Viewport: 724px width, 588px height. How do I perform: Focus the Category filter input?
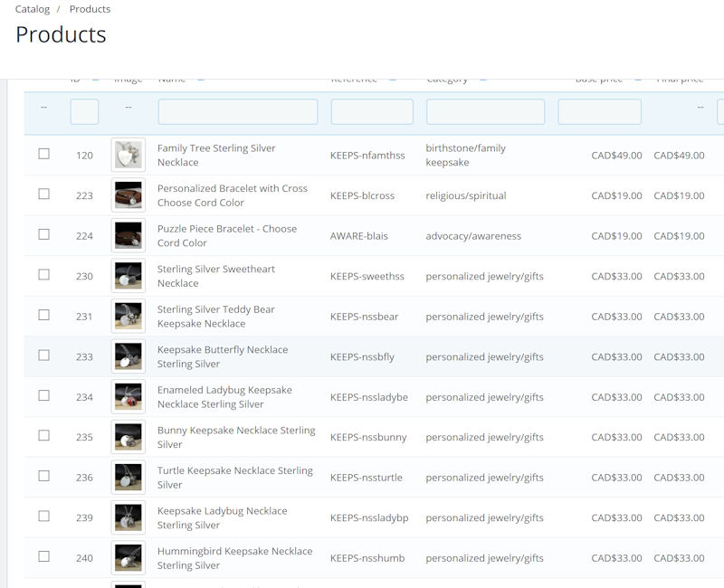[485, 111]
